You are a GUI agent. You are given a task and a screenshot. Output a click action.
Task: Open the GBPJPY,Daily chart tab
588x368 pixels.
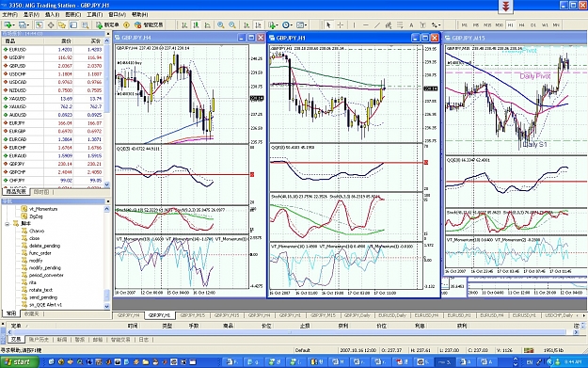point(357,315)
